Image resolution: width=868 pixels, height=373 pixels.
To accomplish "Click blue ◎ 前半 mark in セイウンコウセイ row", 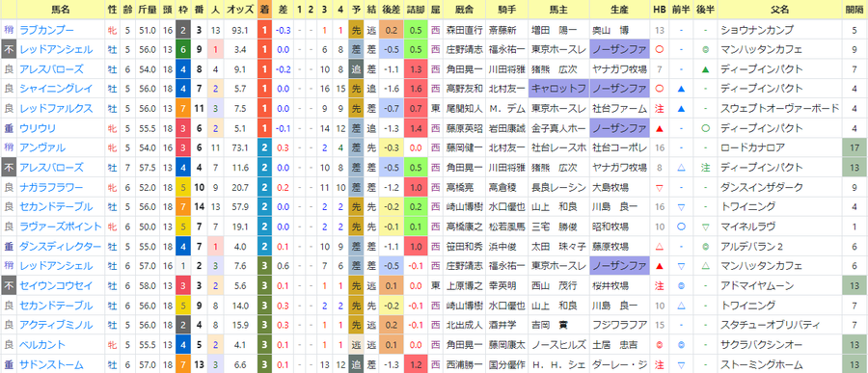I will pos(682,286).
